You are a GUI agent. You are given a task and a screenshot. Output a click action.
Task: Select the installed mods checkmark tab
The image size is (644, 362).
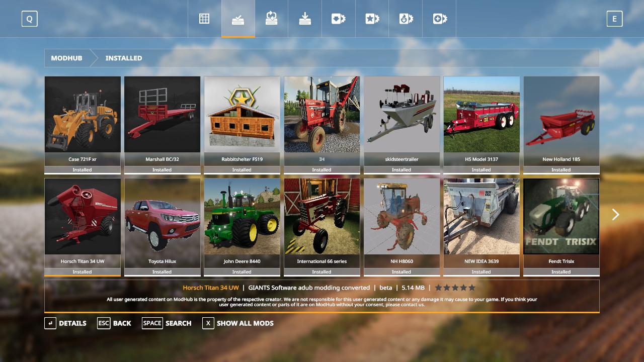238,19
